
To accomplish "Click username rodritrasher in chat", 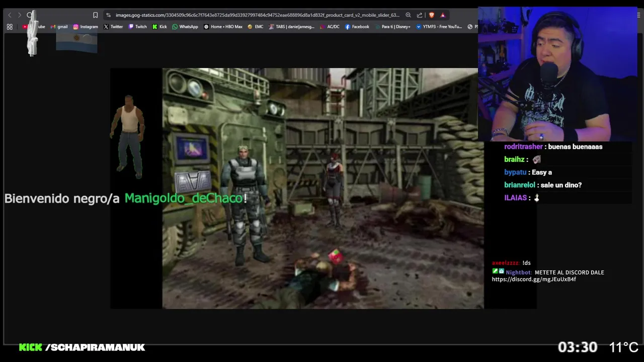I will tap(523, 147).
